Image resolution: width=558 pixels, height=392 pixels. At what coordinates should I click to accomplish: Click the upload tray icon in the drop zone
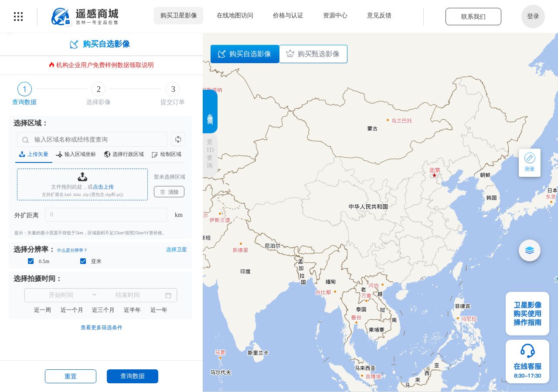82,176
